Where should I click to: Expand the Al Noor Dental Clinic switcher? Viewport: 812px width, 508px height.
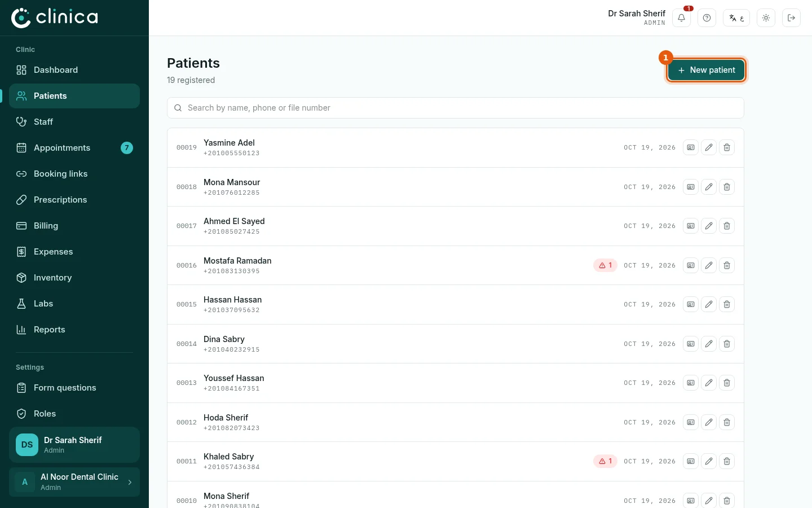point(74,482)
